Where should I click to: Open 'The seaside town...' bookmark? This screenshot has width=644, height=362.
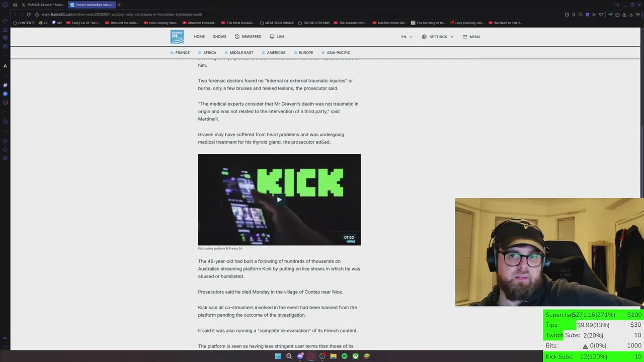point(350,23)
